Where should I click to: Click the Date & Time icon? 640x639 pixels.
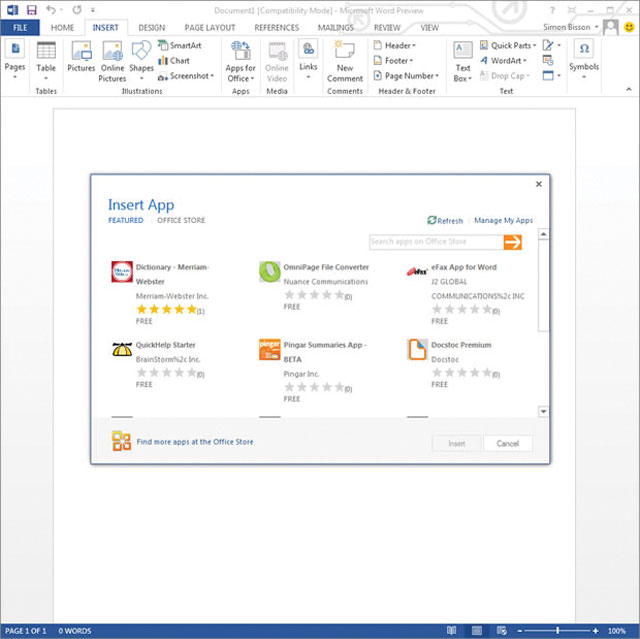pyautogui.click(x=548, y=60)
